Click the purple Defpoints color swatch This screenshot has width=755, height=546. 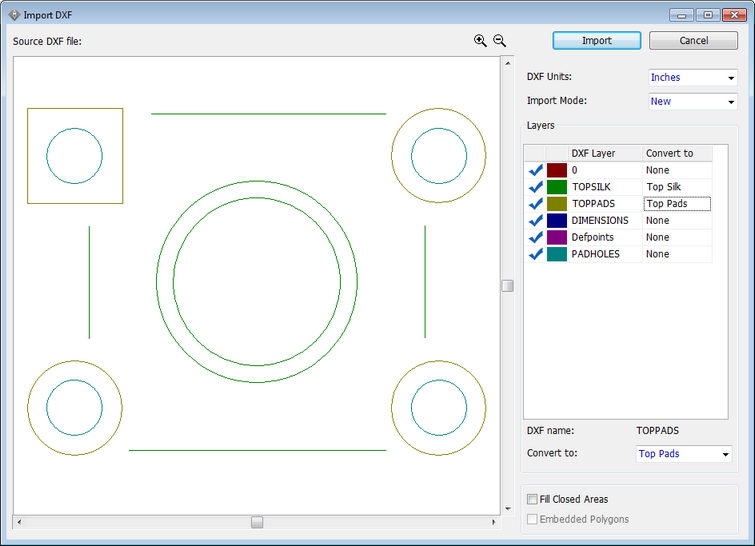(x=557, y=237)
